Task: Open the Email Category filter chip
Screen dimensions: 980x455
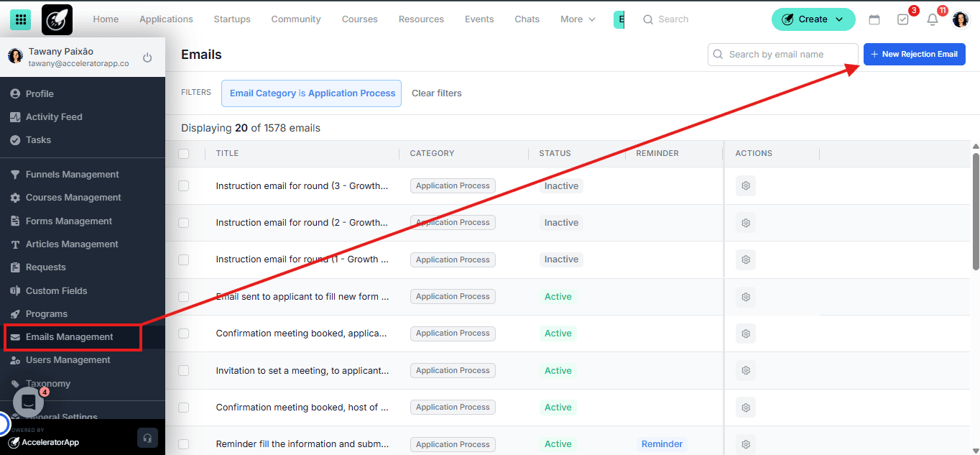Action: (311, 93)
